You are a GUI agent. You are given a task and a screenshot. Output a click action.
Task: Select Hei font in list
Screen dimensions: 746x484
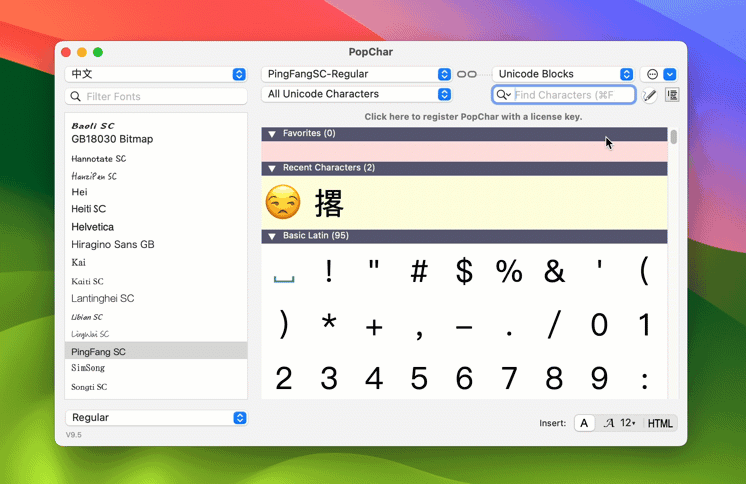79,192
